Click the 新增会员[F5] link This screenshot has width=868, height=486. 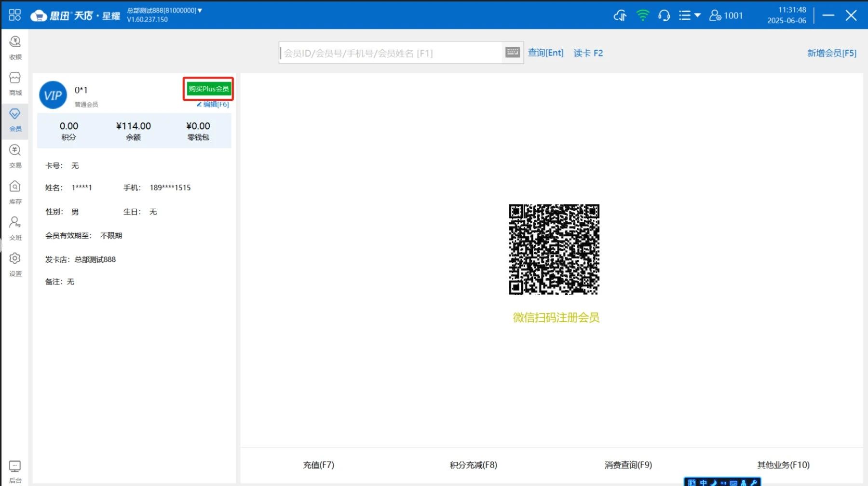831,53
